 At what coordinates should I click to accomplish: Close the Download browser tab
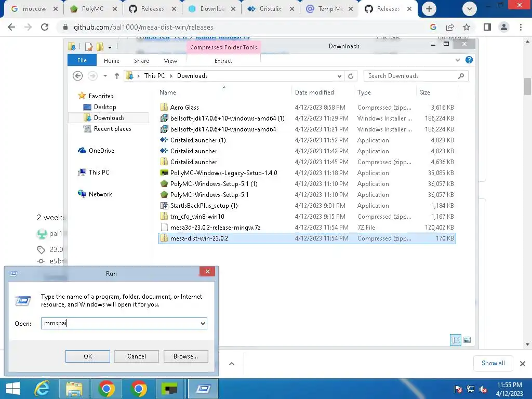pyautogui.click(x=233, y=9)
